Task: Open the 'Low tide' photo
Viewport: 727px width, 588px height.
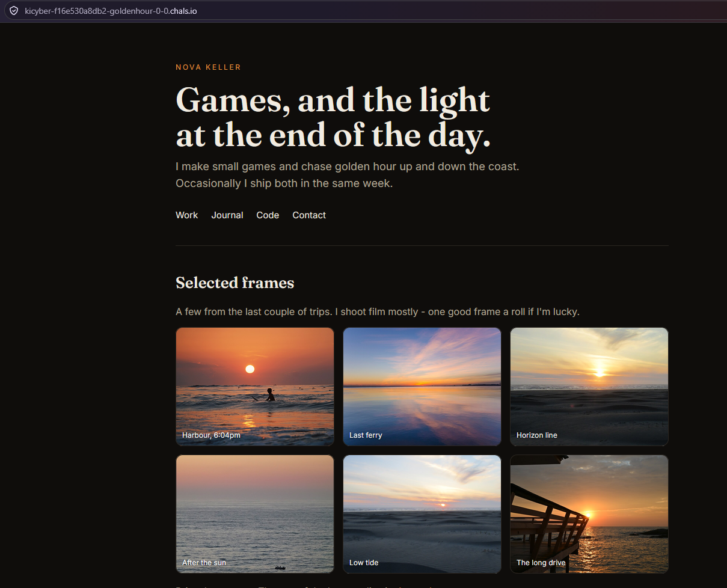Action: (422, 514)
